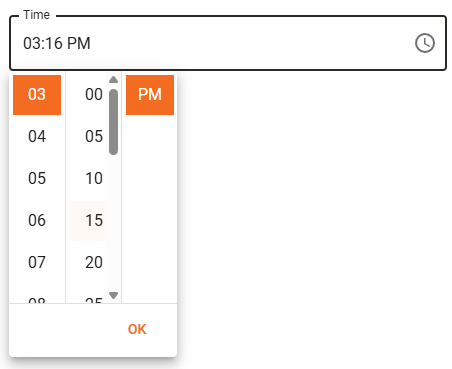Choose minute 15 in minutes list
Viewport: 452px width, 369px height.
[88, 221]
